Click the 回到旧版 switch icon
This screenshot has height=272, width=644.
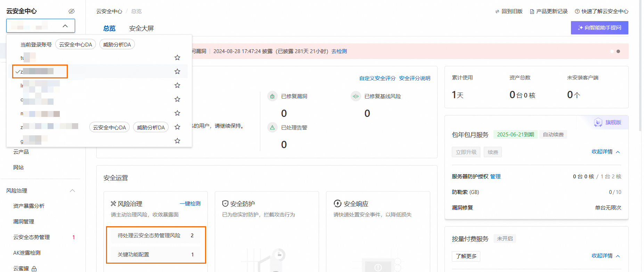pyautogui.click(x=497, y=11)
